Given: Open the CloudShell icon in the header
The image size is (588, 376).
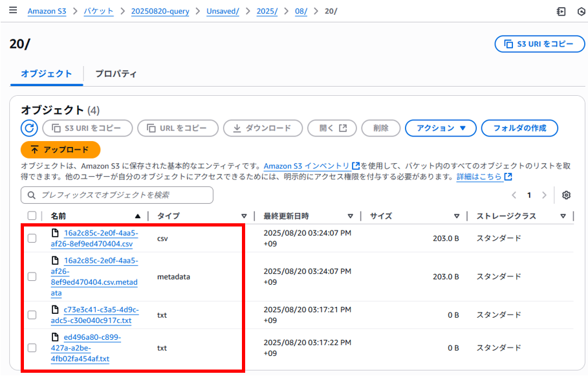Looking at the screenshot, I should [561, 12].
